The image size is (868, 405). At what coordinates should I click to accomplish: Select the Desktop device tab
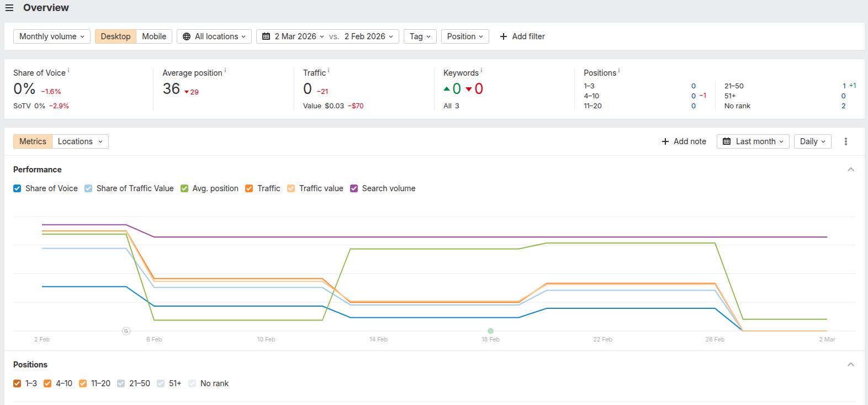pyautogui.click(x=115, y=36)
